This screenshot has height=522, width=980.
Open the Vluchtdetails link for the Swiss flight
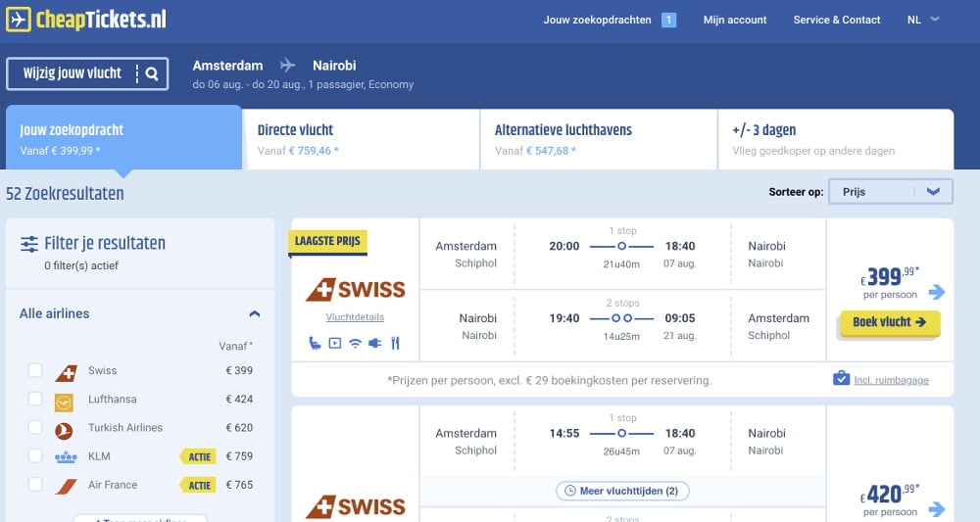pos(355,317)
